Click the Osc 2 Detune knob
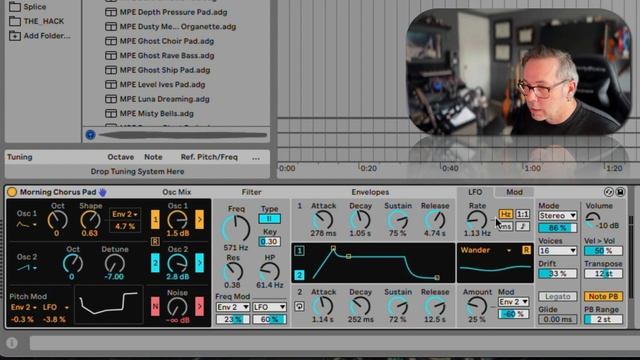This screenshot has height=360, width=640. click(x=114, y=264)
